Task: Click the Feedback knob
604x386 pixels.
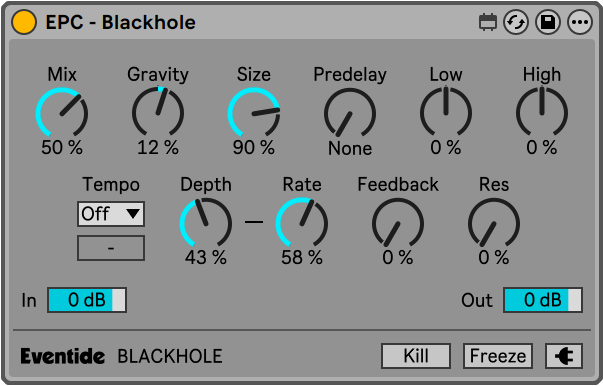Action: pos(398,223)
